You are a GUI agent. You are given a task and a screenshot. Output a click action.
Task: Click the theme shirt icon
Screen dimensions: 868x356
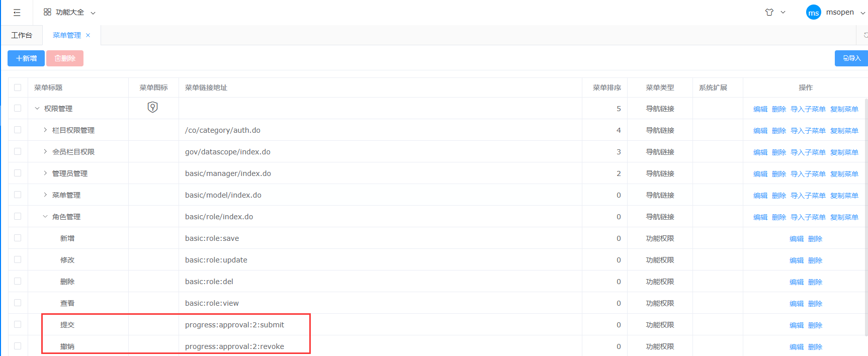769,12
